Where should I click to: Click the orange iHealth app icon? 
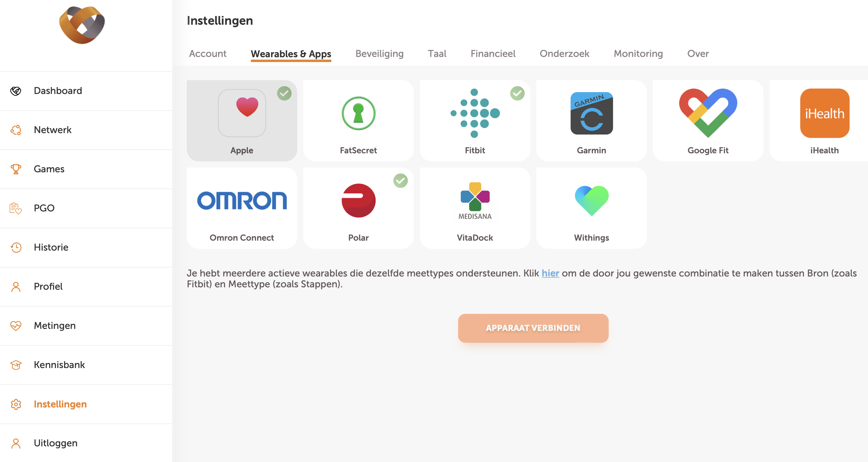tap(824, 113)
